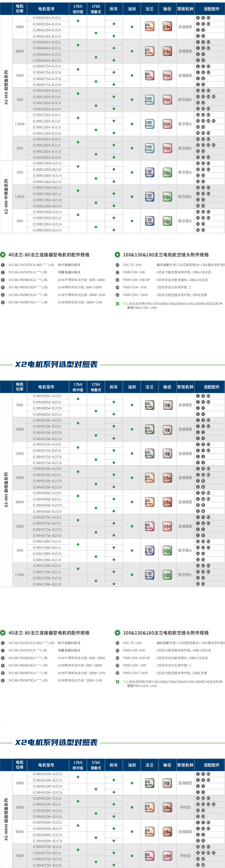Click the X2-MA 低惯量系列 vertical series label
The height and width of the screenshot is (868, 225).
(6, 87)
